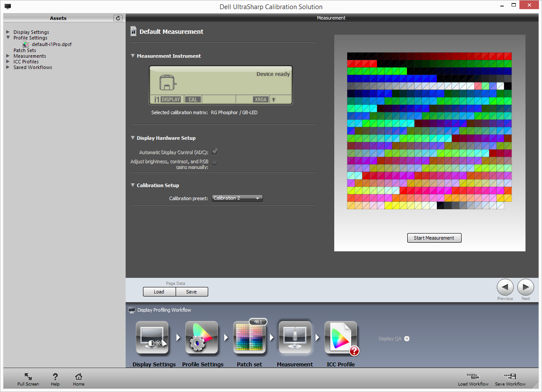This screenshot has width=542, height=392.
Task: Expand Display Settings in Assets tree
Action: (x=8, y=32)
